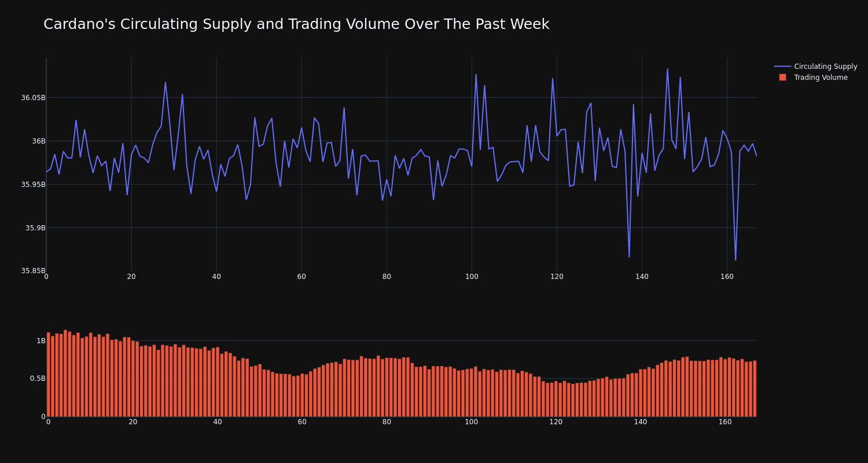Click the 0.5B label on volume chart

pos(38,379)
